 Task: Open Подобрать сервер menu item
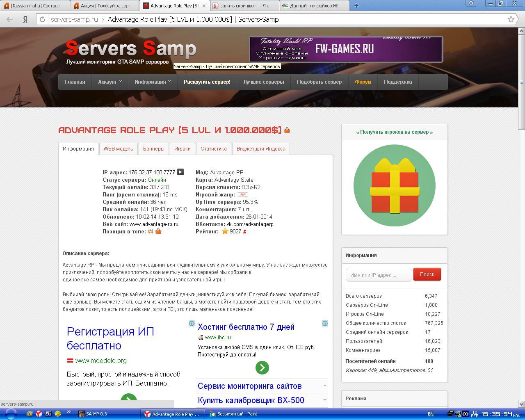point(319,82)
